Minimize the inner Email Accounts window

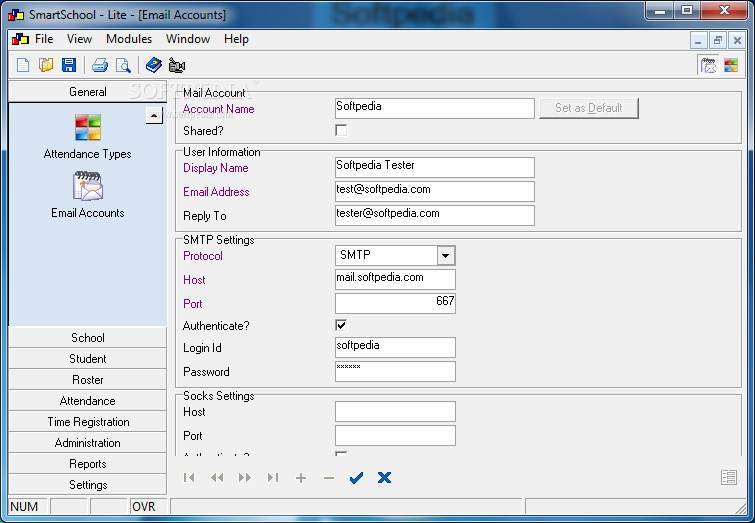coord(698,40)
